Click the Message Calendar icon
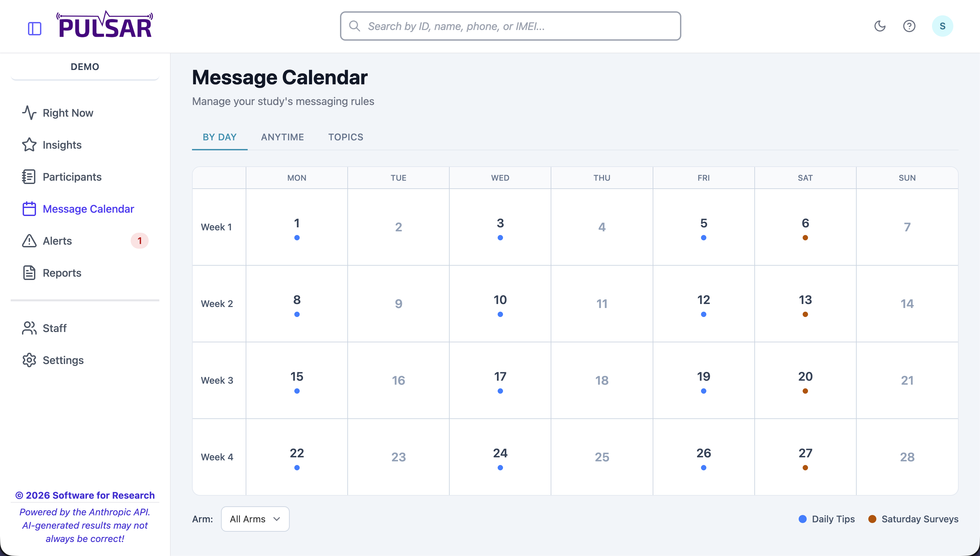Image resolution: width=980 pixels, height=556 pixels. click(x=29, y=209)
